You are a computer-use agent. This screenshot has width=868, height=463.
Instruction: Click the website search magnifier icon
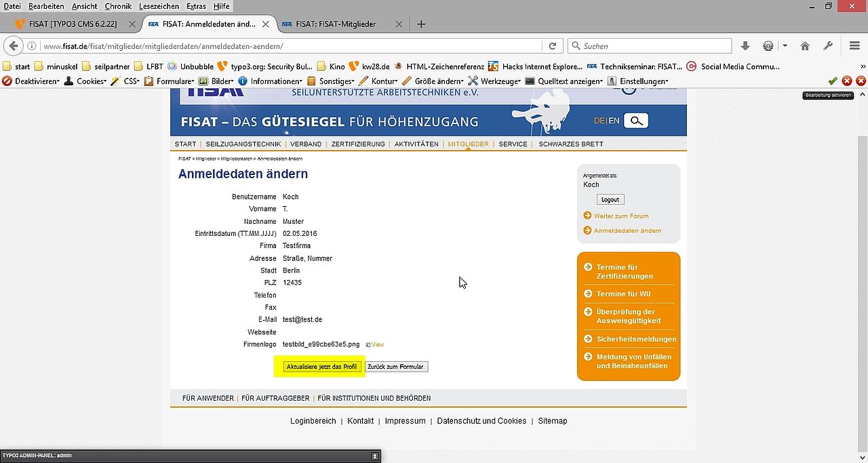tap(636, 121)
